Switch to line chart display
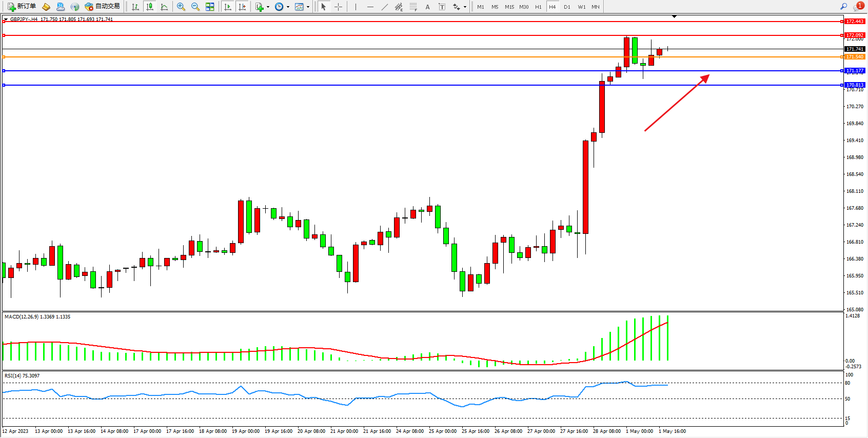The height and width of the screenshot is (438, 868). pyautogui.click(x=164, y=7)
